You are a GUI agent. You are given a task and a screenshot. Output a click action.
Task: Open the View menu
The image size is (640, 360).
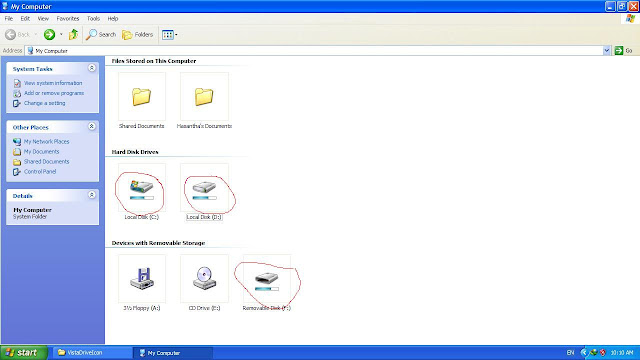pos(43,19)
